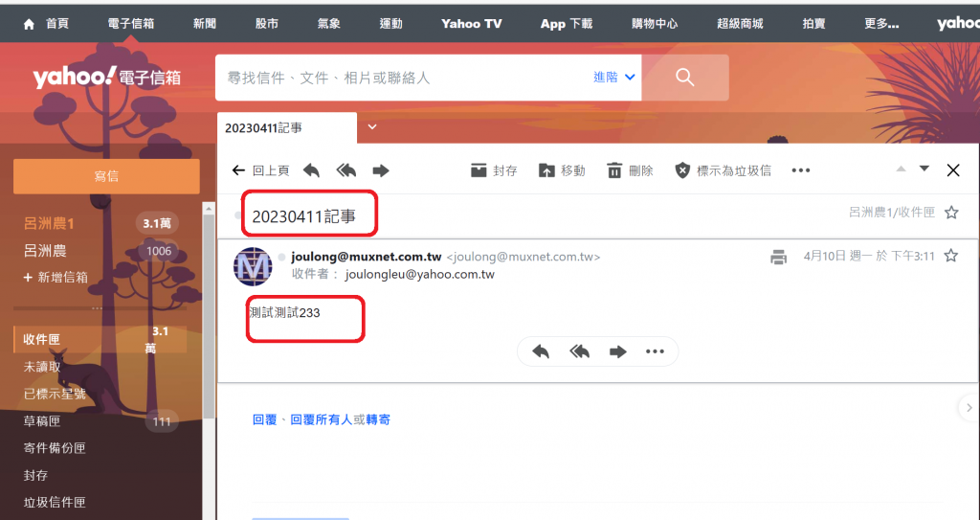Open the 進階 advanced search dropdown
The image size is (980, 520).
click(613, 77)
